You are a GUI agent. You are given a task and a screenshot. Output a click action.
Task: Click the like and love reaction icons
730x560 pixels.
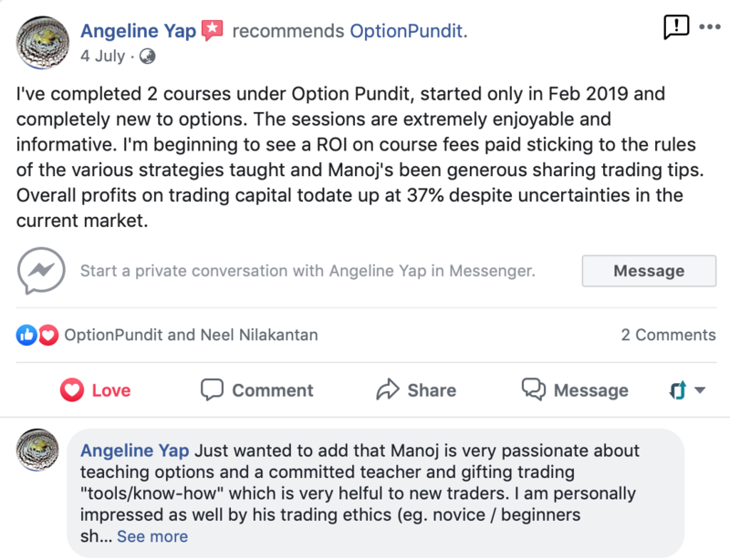pyautogui.click(x=37, y=335)
